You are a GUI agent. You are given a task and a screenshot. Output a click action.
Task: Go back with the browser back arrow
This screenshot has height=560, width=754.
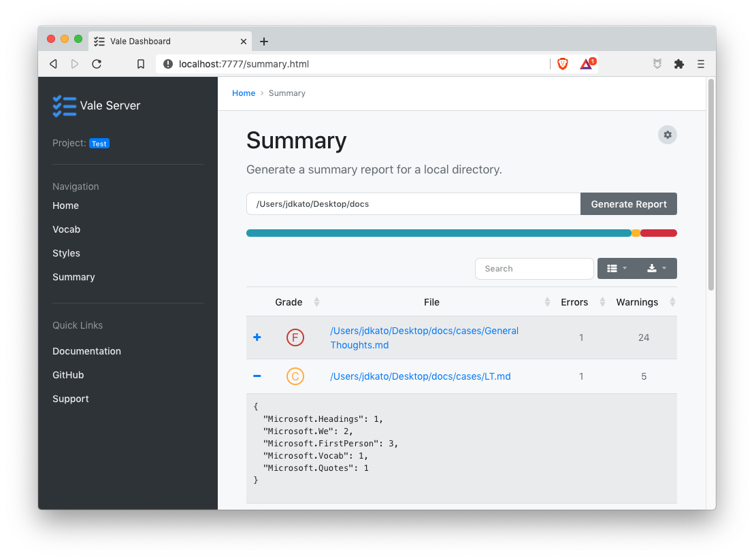click(53, 64)
